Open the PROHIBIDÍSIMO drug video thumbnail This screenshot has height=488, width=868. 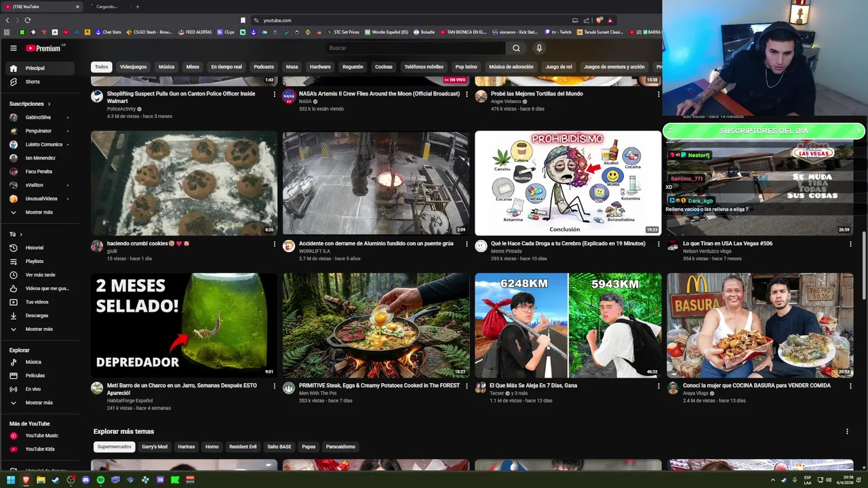(568, 183)
